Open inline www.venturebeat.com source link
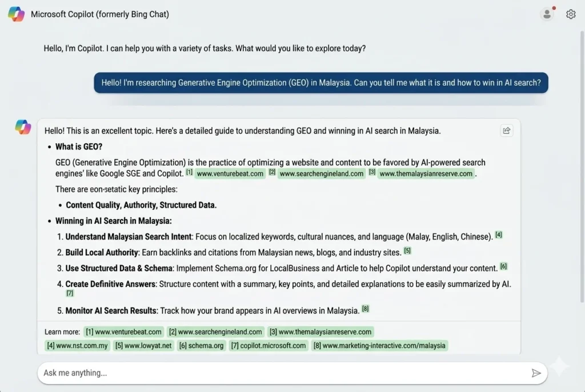585x392 pixels. click(x=230, y=173)
